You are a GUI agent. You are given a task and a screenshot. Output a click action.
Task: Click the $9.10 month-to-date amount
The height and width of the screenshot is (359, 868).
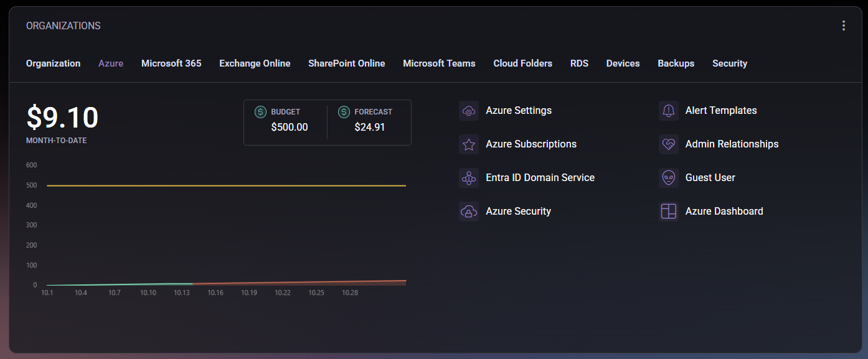click(x=62, y=118)
